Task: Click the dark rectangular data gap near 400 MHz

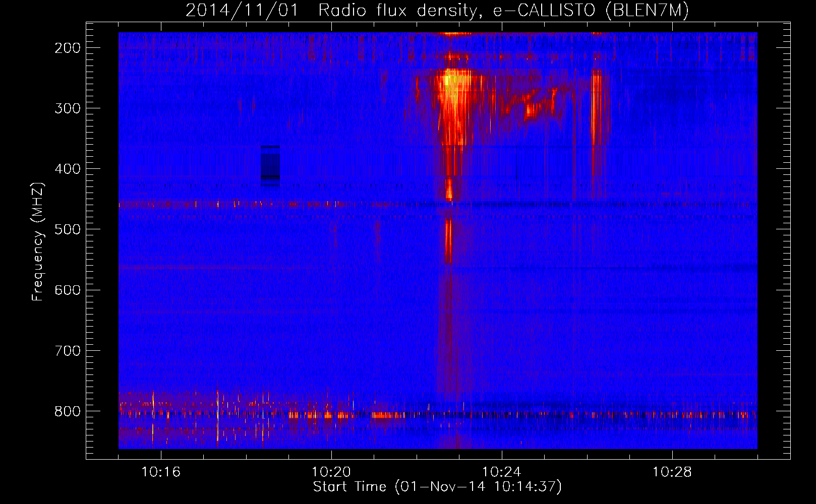Action: click(270, 166)
